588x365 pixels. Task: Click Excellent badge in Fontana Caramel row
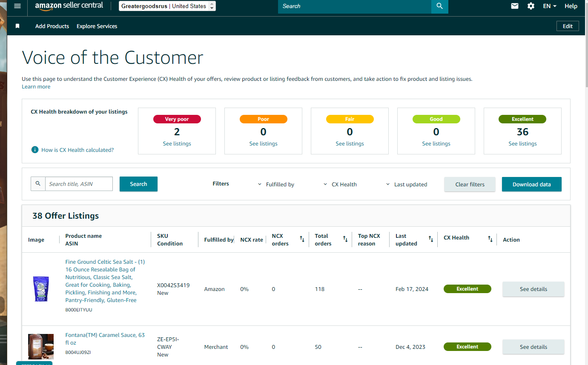[x=467, y=347]
